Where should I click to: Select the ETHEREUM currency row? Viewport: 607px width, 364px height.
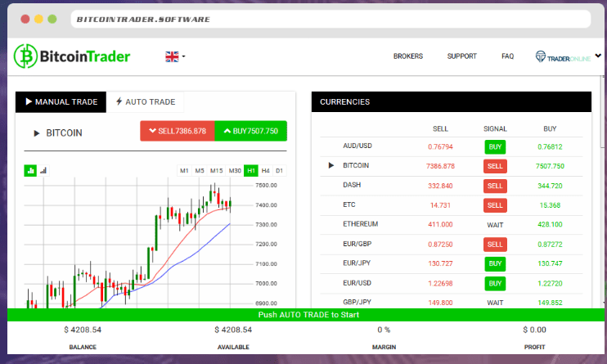click(x=452, y=225)
